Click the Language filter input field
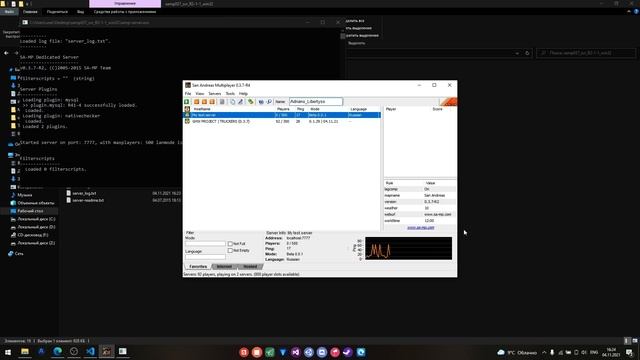Screen dimensions: 640x360 click(205, 257)
